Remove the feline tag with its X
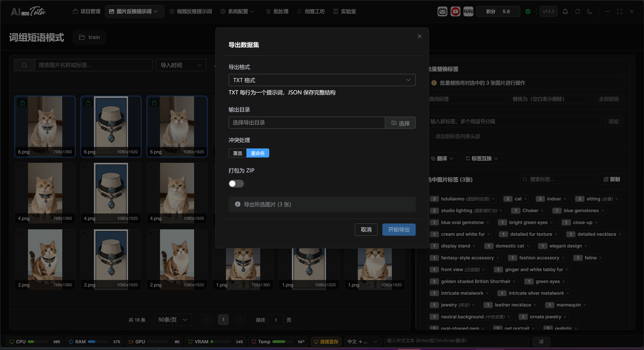Viewport: 644px width, 350px height. [600, 258]
